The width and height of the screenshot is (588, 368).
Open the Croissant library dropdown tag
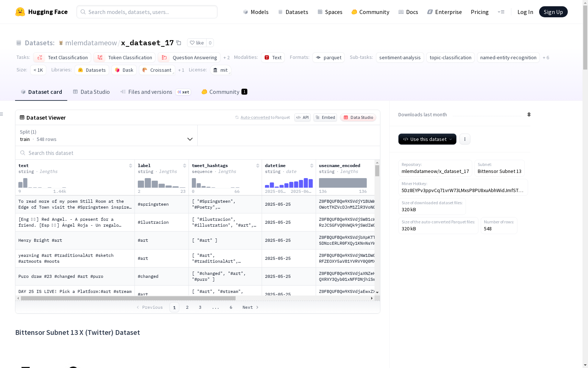click(157, 70)
